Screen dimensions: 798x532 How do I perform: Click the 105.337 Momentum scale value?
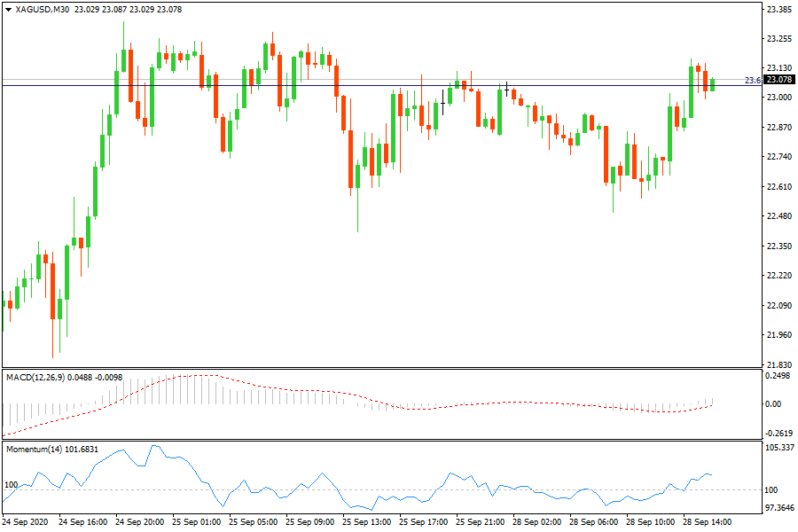tap(778, 448)
